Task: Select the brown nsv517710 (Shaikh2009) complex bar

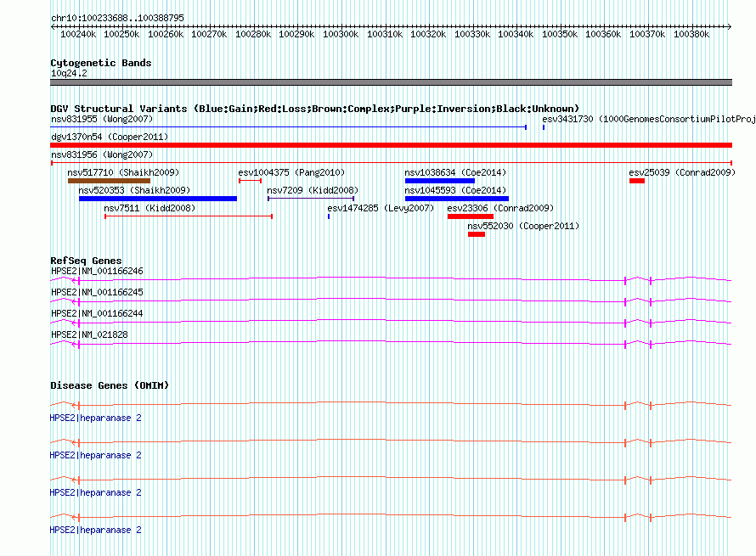Action: point(109,181)
